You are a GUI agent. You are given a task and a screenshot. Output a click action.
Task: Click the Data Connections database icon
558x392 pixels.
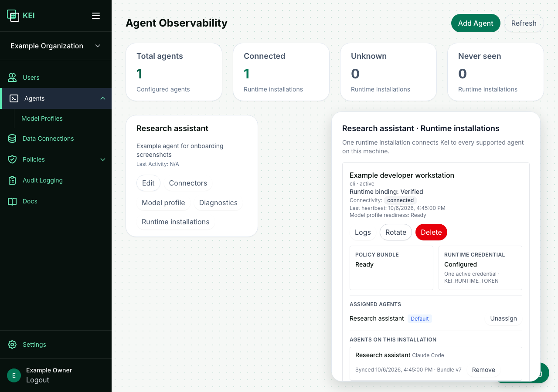pyautogui.click(x=12, y=139)
